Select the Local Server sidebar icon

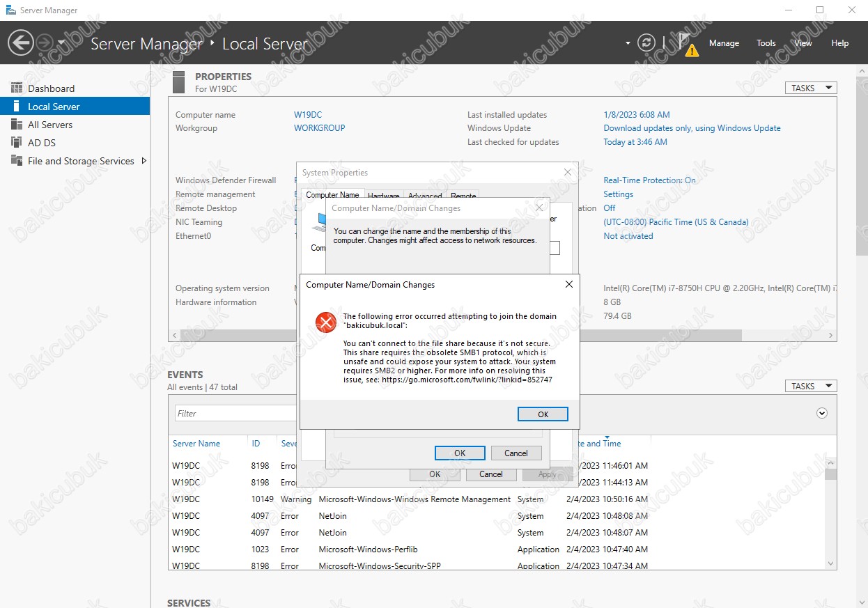click(x=17, y=107)
